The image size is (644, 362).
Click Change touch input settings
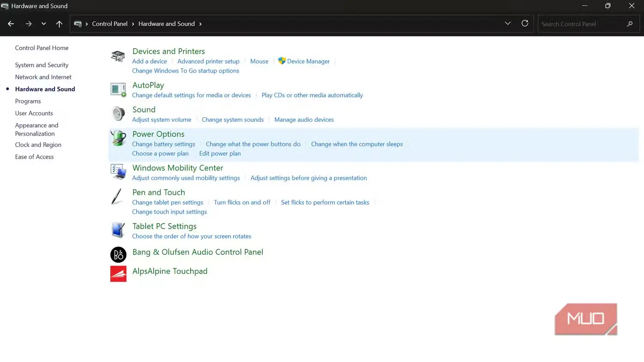(x=170, y=212)
